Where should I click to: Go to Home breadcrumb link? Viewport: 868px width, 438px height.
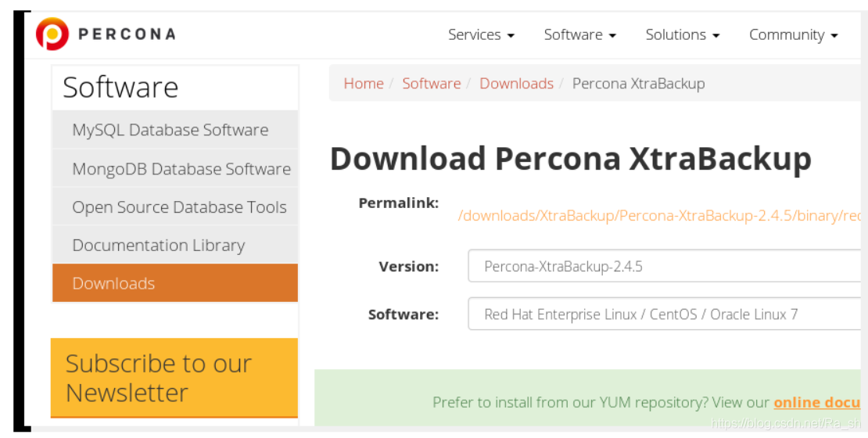(x=364, y=83)
